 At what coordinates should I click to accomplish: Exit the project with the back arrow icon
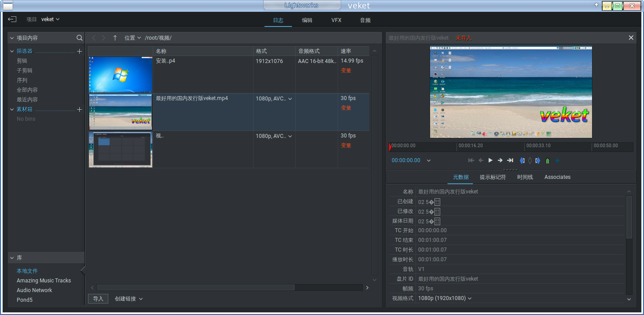click(x=12, y=19)
